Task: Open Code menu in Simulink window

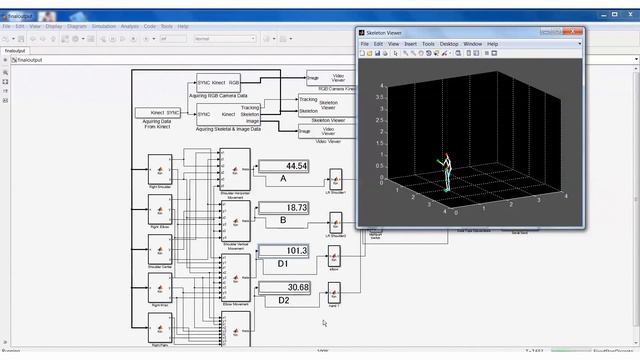Action: (x=149, y=27)
